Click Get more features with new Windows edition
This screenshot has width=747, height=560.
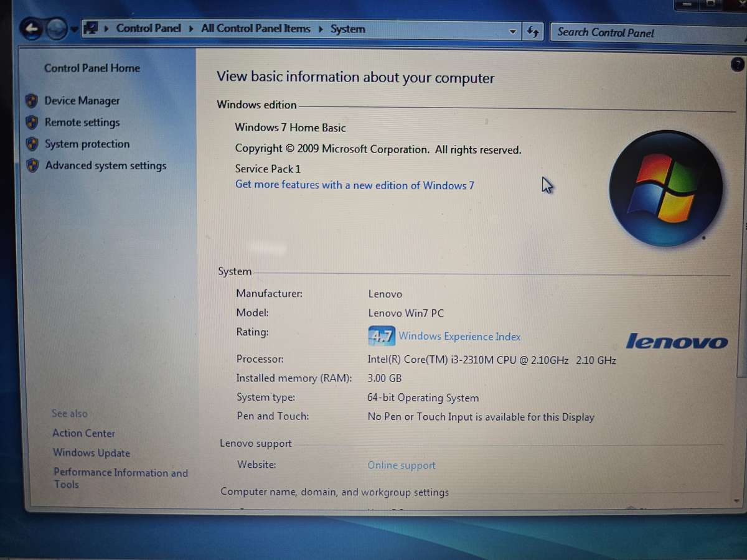[x=354, y=185]
